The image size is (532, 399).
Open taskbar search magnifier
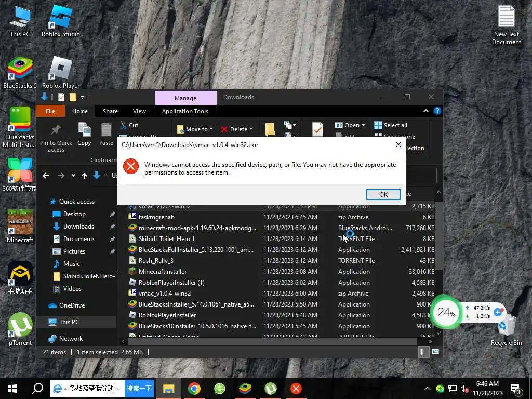pos(37,389)
